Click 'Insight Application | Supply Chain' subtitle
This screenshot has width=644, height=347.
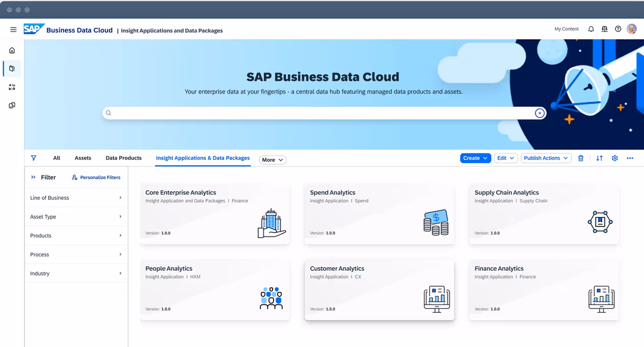click(511, 201)
